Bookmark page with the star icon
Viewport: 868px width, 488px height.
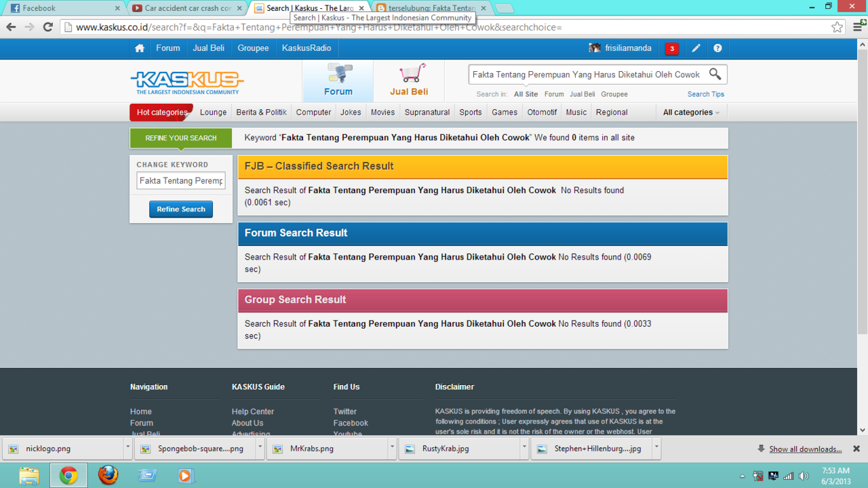[837, 27]
